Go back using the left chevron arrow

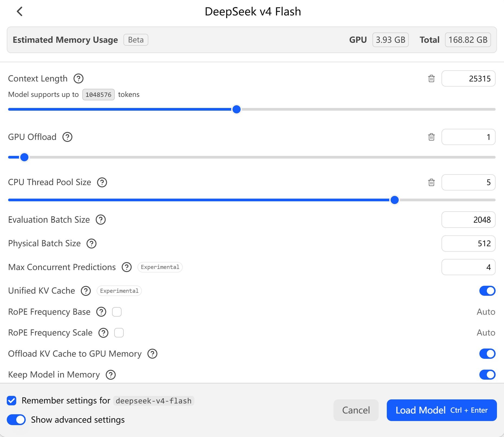pos(19,11)
